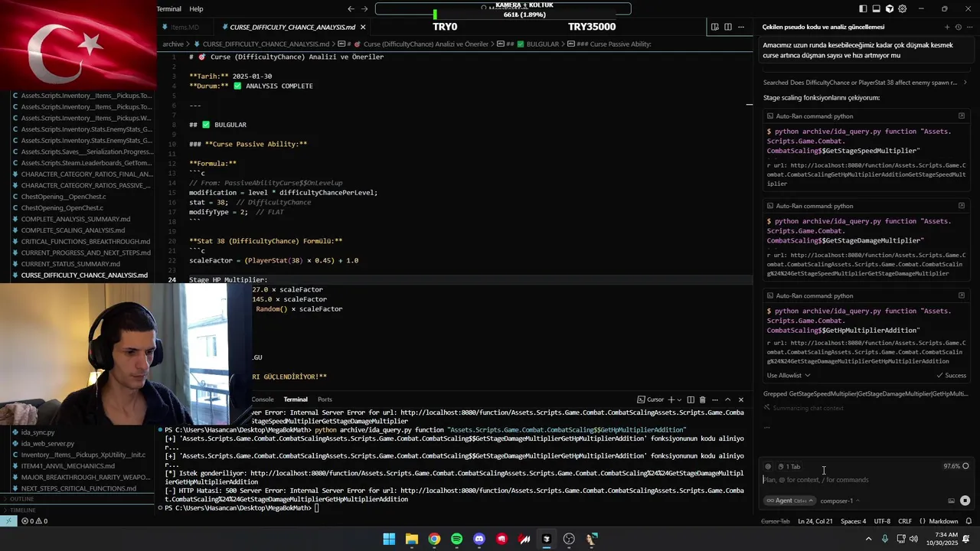Toggle Cursor Tab in status bar
980x551 pixels.
[x=775, y=521]
